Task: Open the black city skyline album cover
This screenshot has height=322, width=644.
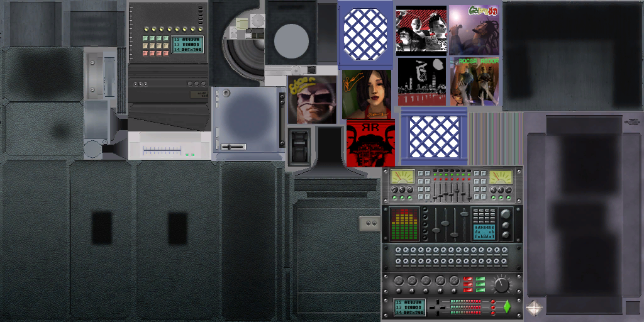Action: click(x=422, y=81)
